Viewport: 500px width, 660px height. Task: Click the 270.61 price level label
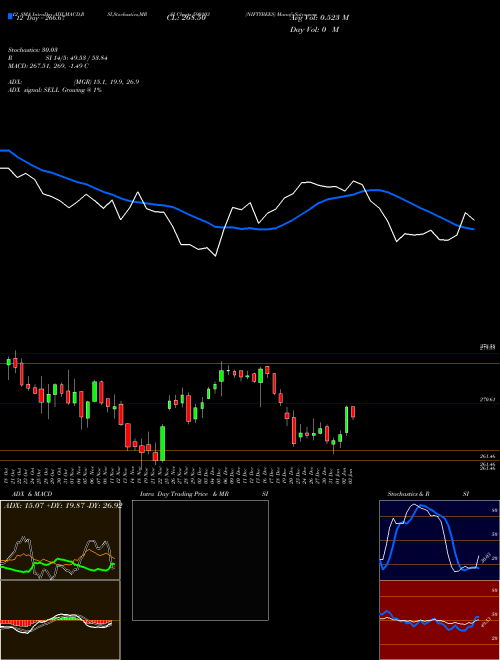click(488, 399)
